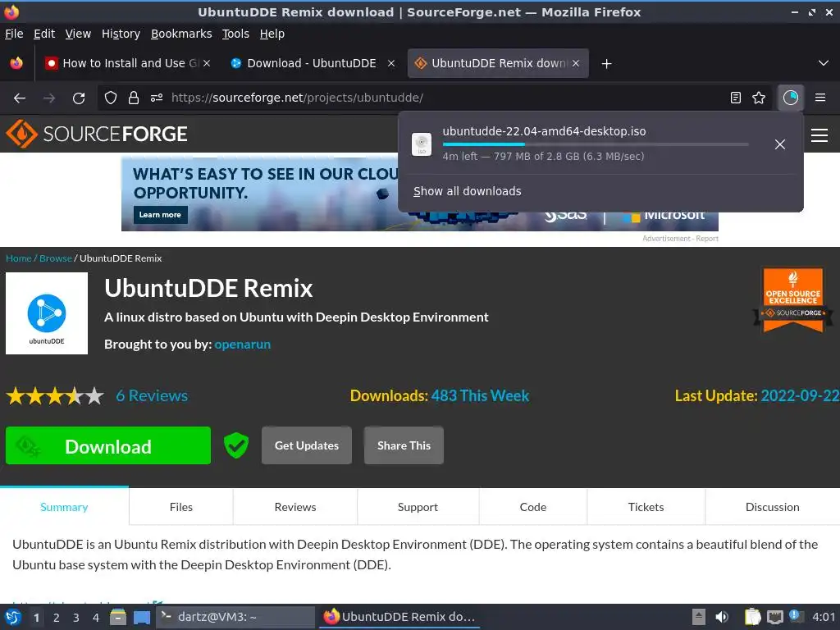Open the clipboard tray icon
Image resolution: width=840 pixels, height=630 pixels.
753,617
